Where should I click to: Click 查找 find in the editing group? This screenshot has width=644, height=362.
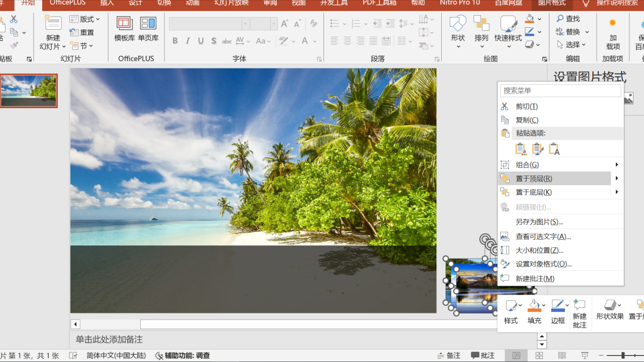(569, 19)
